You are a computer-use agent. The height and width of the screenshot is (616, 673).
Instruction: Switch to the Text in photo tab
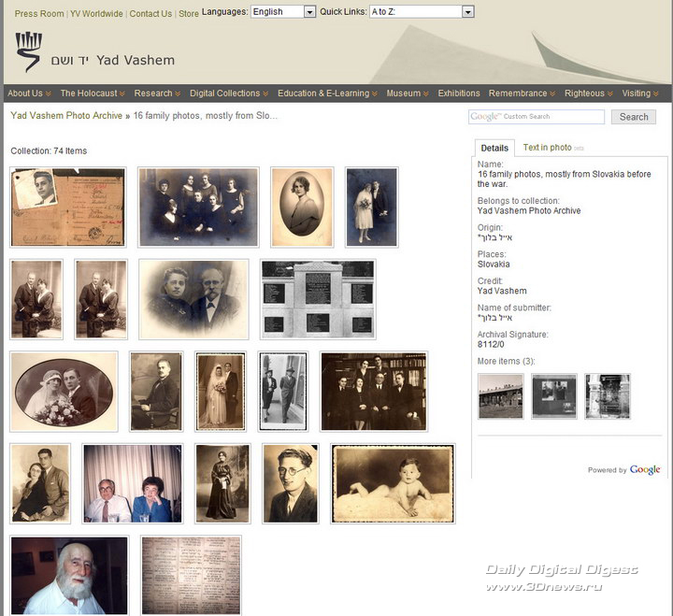548,148
